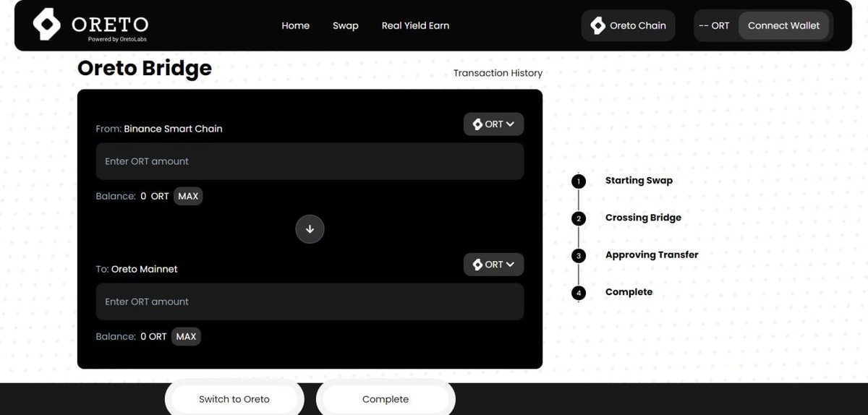Focus the From ORT amount field

[310, 161]
